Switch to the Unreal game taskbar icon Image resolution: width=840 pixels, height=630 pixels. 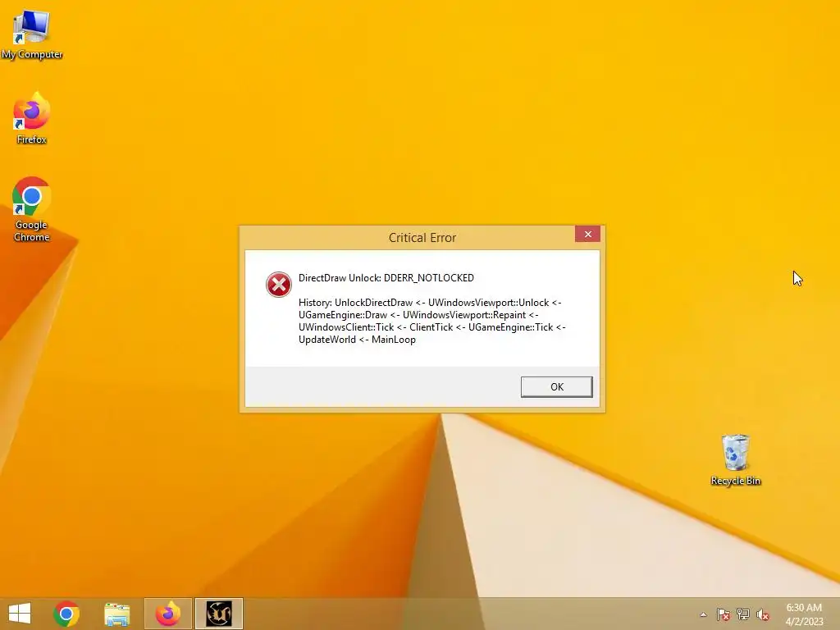click(x=218, y=614)
